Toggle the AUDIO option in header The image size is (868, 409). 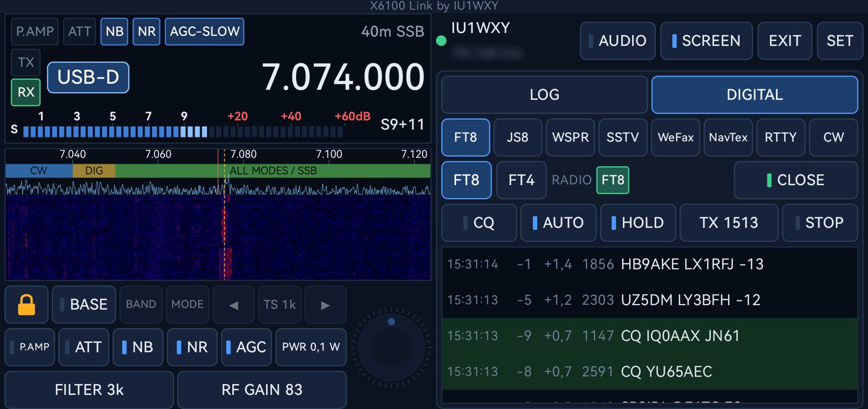618,41
